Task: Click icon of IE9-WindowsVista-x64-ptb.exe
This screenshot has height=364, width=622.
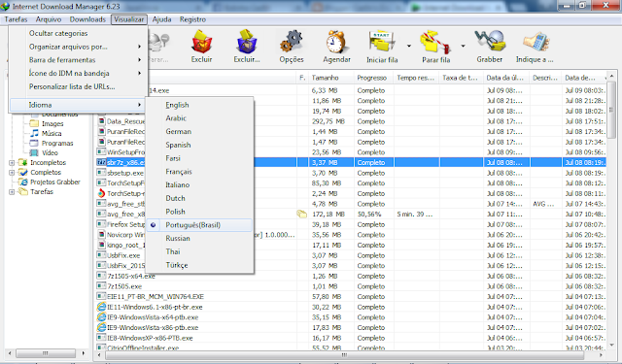Action: click(101, 317)
